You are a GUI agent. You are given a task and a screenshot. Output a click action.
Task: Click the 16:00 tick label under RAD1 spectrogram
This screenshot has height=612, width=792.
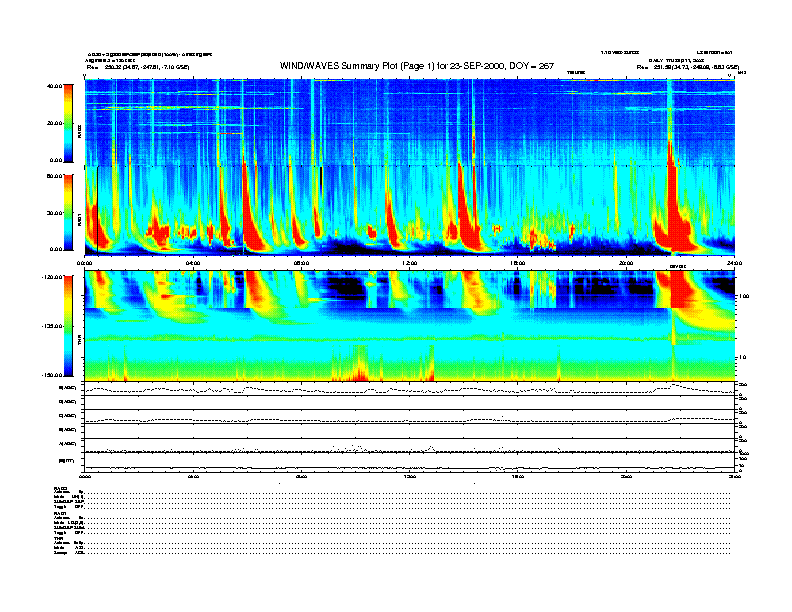(518, 263)
